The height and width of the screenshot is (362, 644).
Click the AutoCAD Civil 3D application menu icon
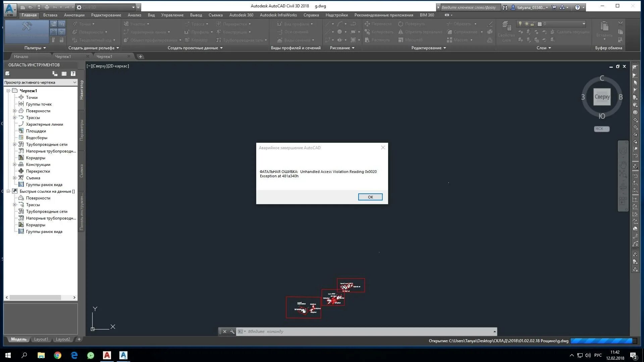point(10,9)
